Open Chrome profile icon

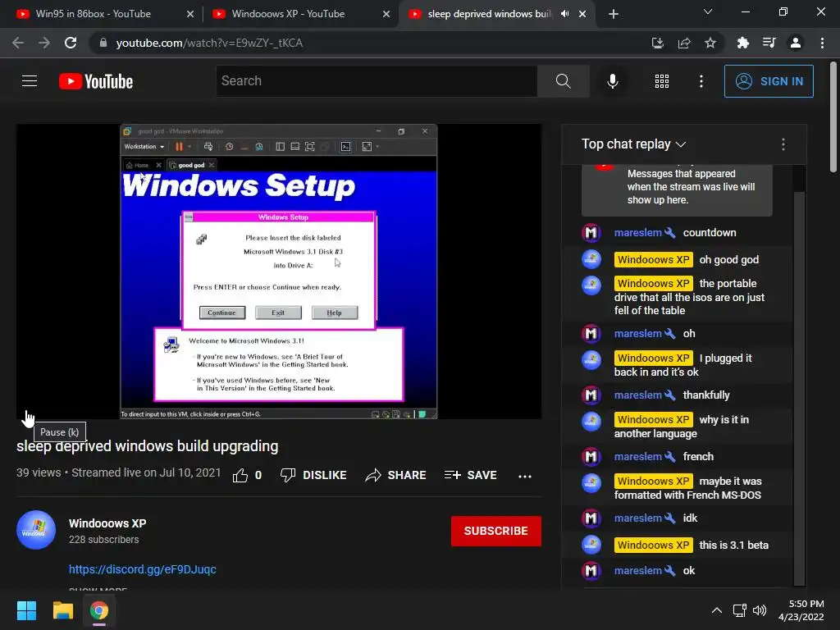pyautogui.click(x=796, y=43)
